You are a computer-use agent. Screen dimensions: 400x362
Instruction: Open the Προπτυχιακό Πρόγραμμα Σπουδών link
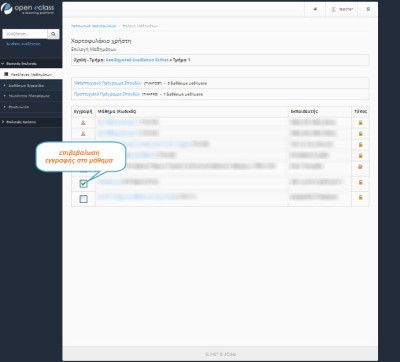pyautogui.click(x=107, y=94)
